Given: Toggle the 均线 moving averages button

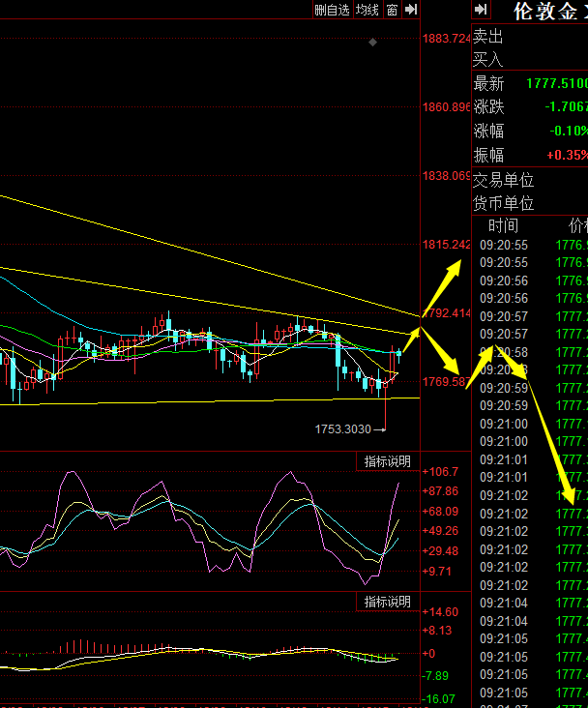Looking at the screenshot, I should pyautogui.click(x=367, y=10).
